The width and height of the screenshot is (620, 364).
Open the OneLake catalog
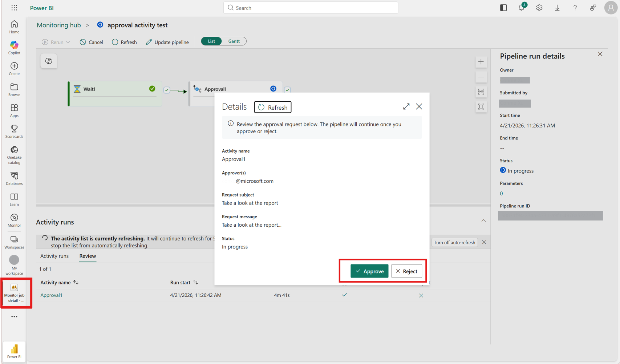(14, 155)
